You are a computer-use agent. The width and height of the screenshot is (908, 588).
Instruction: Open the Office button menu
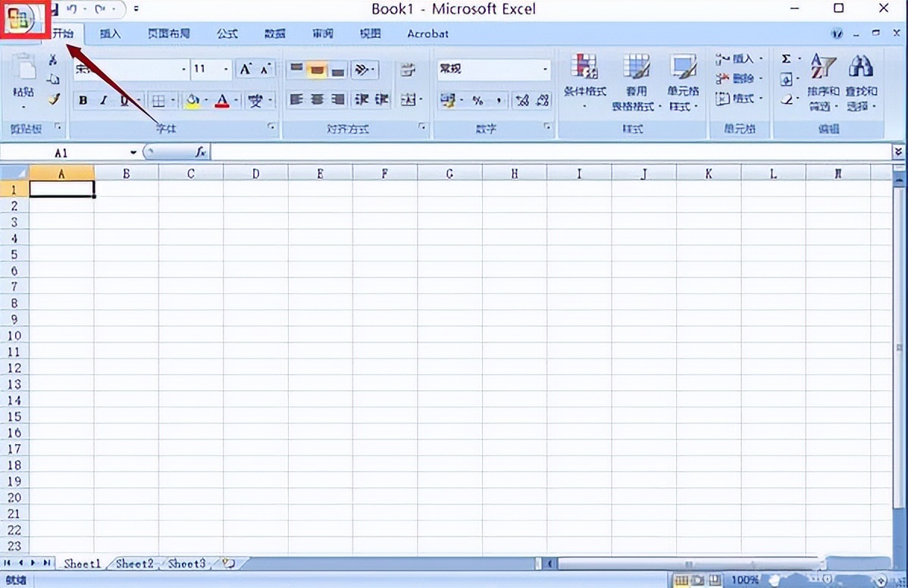(18, 18)
